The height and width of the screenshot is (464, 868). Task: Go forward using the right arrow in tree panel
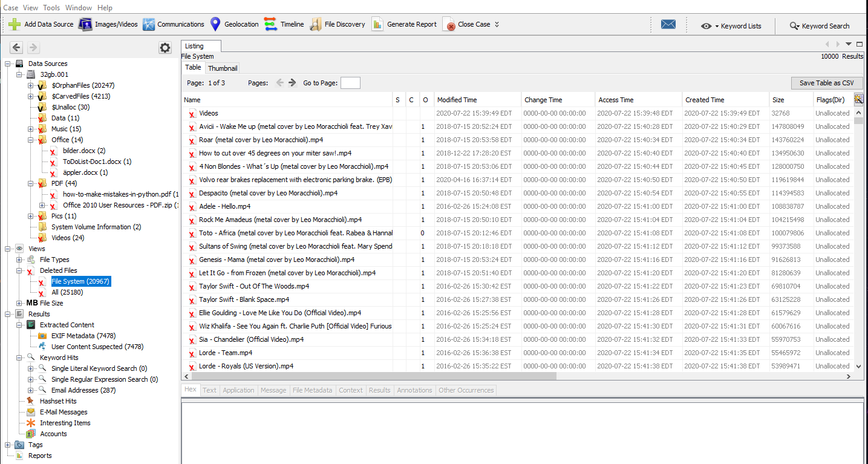(x=33, y=48)
